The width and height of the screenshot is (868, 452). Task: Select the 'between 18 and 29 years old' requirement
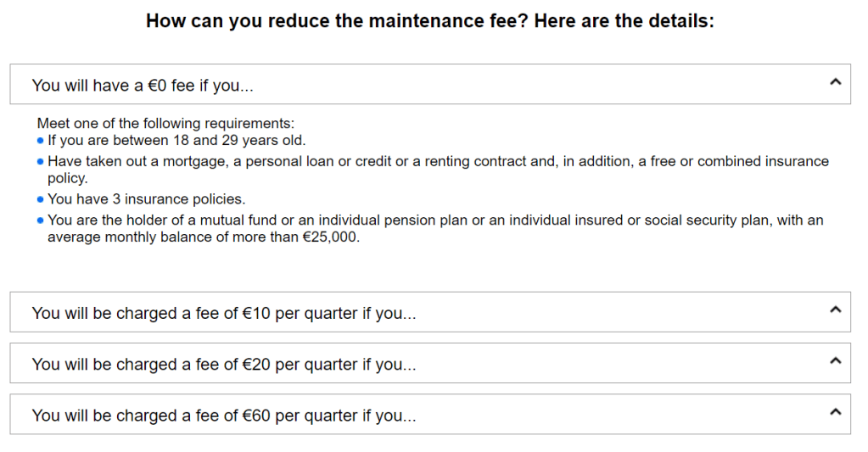[x=176, y=141]
